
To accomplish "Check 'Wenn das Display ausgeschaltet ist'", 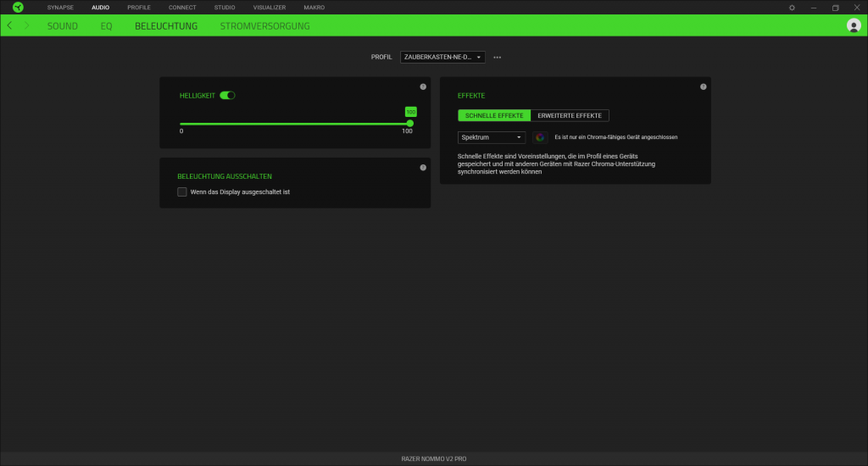I will coord(182,192).
